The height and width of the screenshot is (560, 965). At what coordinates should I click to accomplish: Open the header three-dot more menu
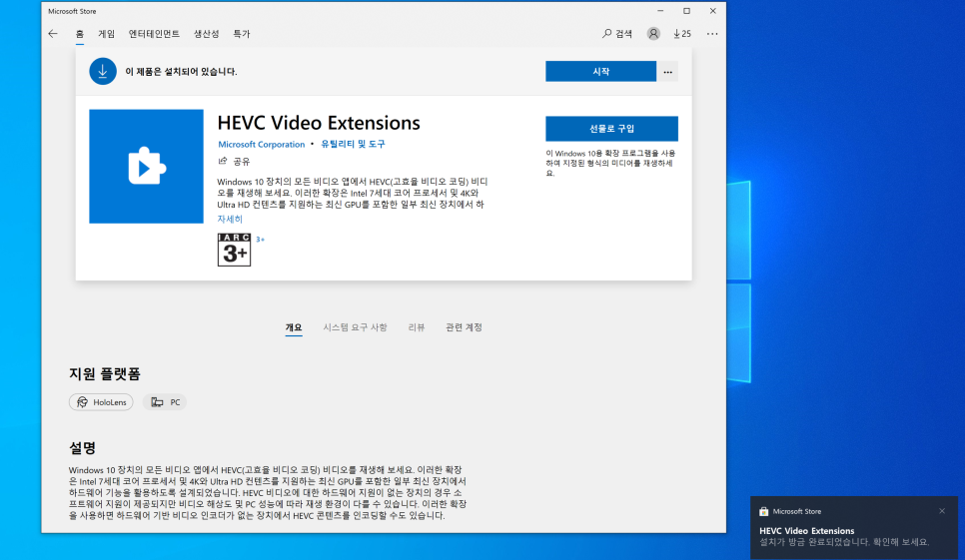pos(712,34)
